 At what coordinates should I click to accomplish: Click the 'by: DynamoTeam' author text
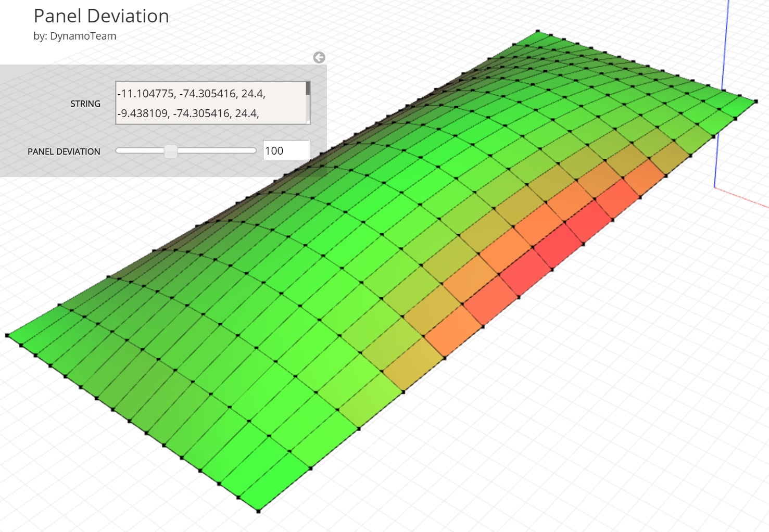[x=75, y=36]
